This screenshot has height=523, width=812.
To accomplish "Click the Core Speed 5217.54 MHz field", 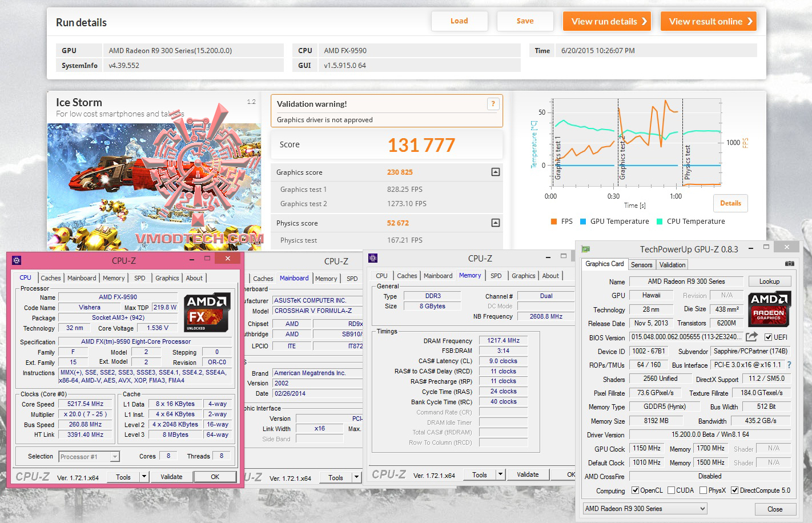I will click(x=85, y=404).
